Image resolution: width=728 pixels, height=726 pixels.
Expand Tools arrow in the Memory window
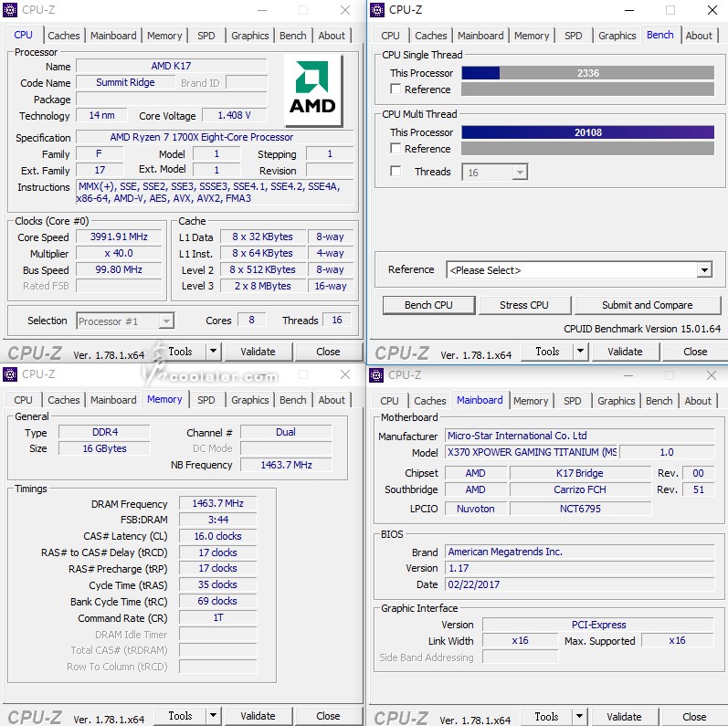point(213,716)
